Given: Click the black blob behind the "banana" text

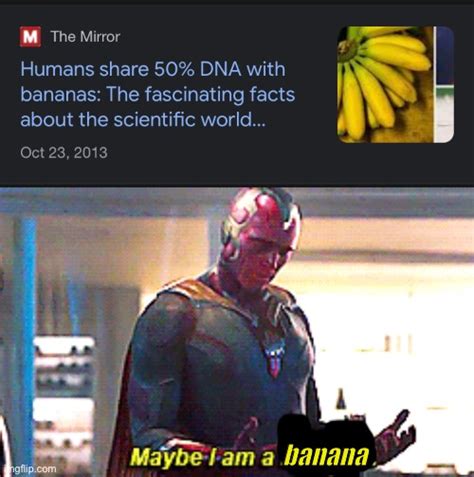Looking at the screenshot, I should coord(325,440).
